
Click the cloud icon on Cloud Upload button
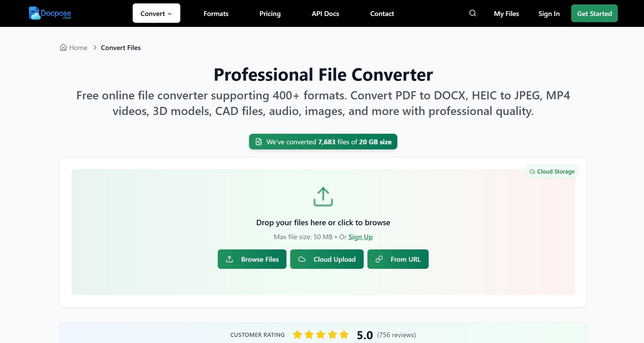pyautogui.click(x=302, y=259)
